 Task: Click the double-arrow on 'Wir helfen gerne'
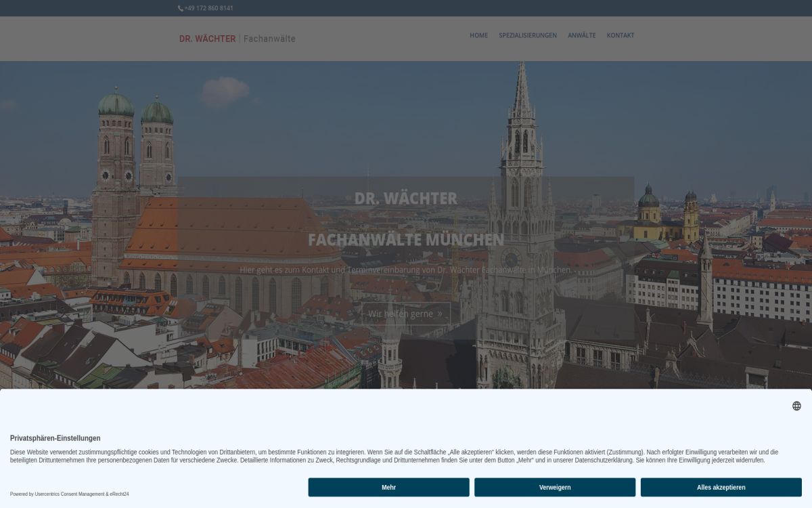point(440,314)
